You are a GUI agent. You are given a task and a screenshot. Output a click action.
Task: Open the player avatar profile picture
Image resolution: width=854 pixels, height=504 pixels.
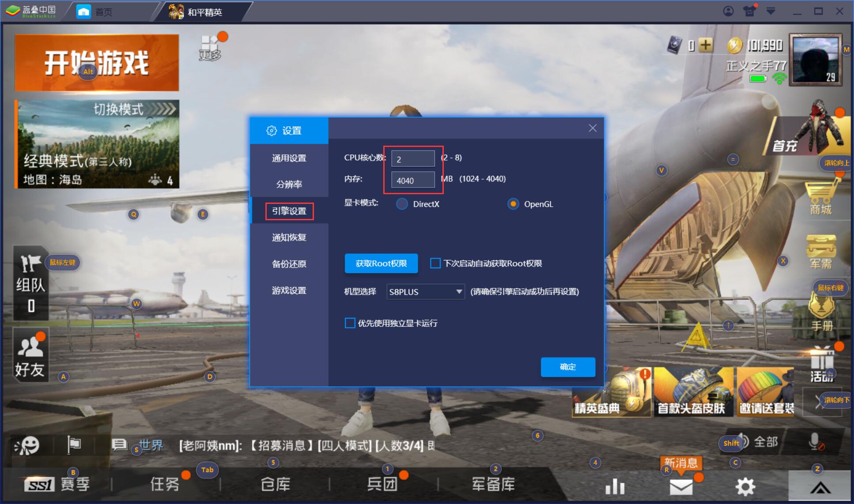click(x=816, y=60)
